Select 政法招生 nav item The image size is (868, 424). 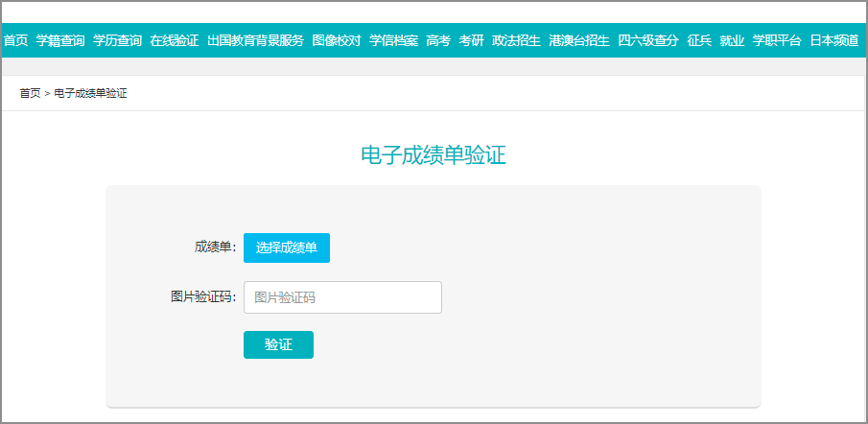tap(516, 40)
